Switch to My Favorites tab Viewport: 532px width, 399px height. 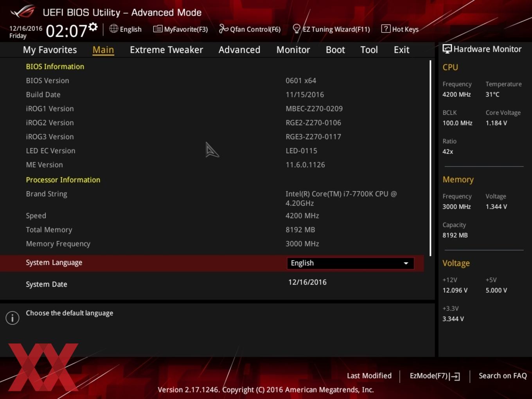[x=50, y=50]
